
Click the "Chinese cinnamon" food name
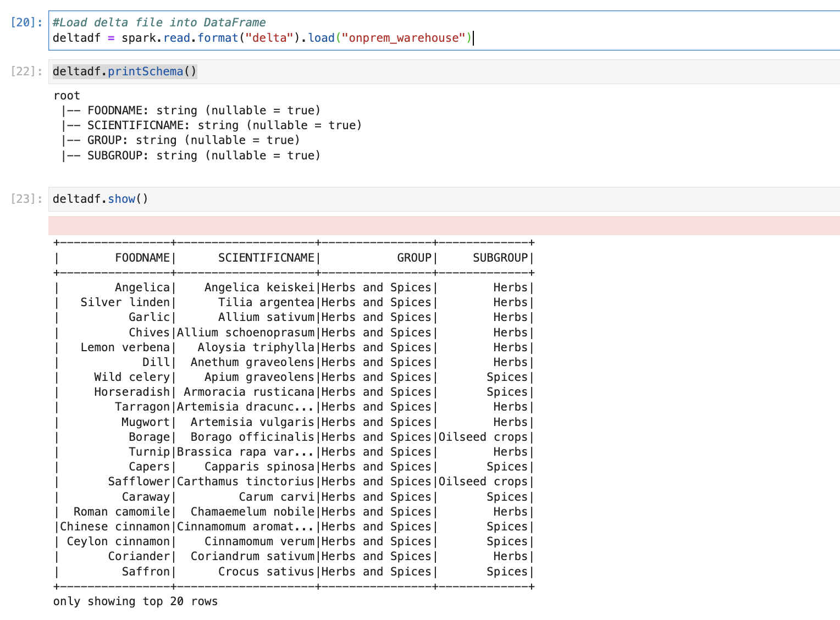pos(115,527)
